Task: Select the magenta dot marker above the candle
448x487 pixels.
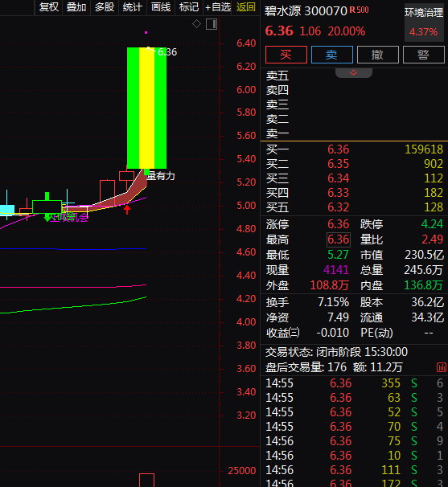Action: [x=146, y=32]
